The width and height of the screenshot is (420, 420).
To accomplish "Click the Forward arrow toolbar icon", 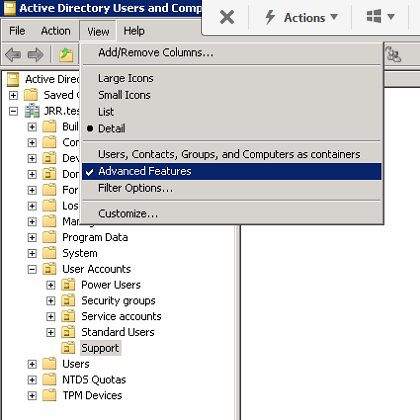I will [35, 54].
